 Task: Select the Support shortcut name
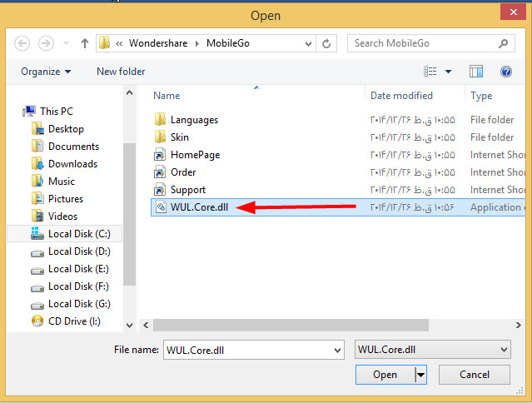point(188,190)
